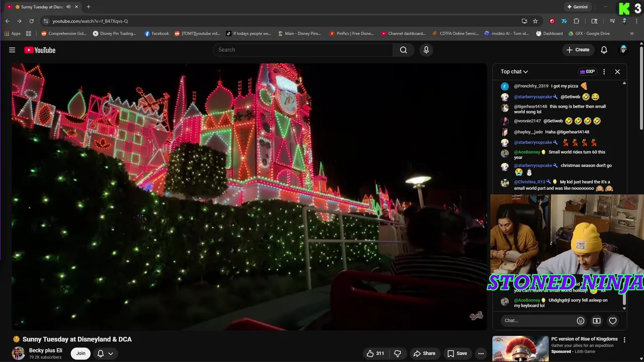Join the Becky plus Eli channel
Screen dimensions: 644x362
80,353
